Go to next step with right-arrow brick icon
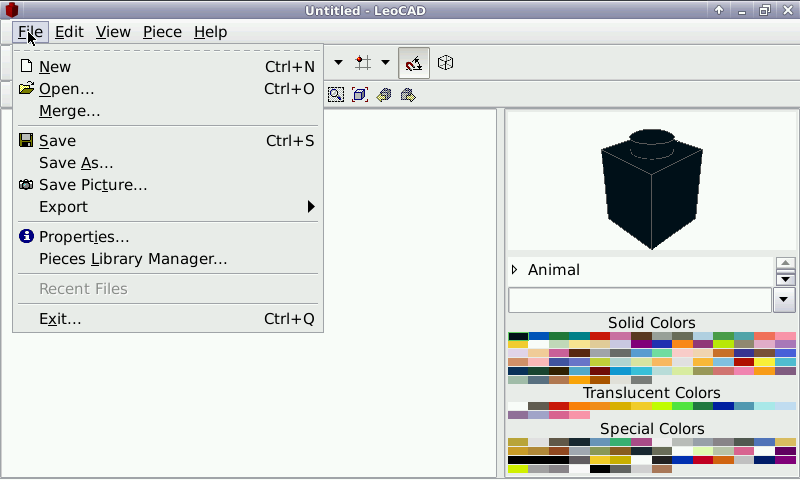 408,95
